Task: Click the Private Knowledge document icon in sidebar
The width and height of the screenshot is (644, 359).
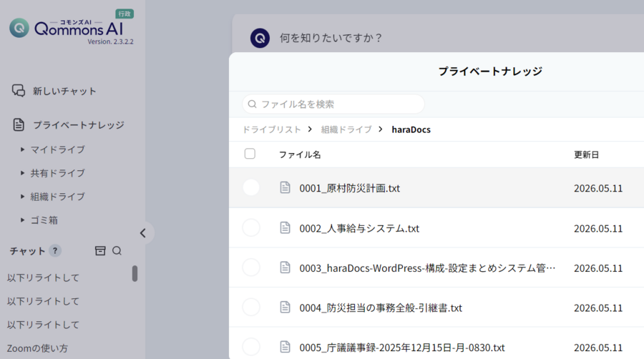Action: click(x=19, y=124)
